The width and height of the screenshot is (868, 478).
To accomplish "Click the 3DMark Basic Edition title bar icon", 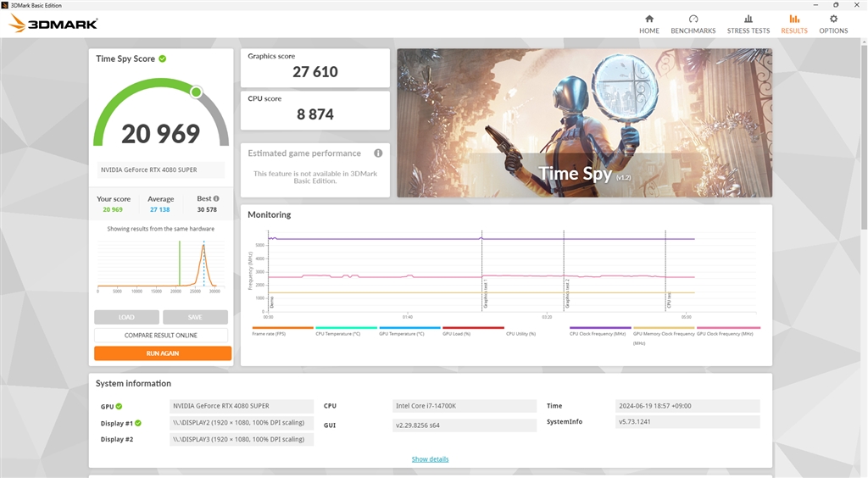I will tap(5, 5).
